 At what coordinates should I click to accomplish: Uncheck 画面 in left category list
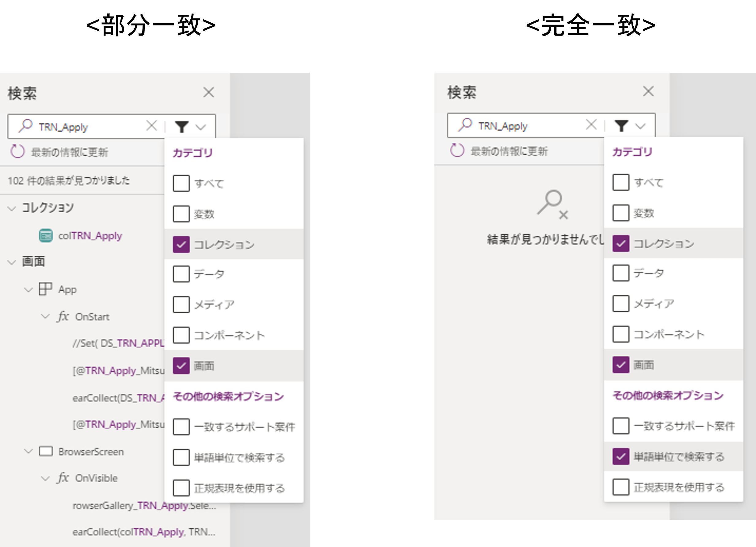[181, 366]
